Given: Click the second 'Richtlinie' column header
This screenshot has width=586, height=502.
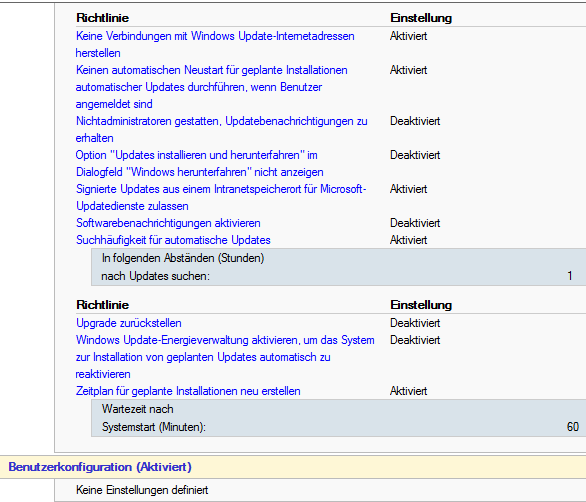Looking at the screenshot, I should point(103,305).
